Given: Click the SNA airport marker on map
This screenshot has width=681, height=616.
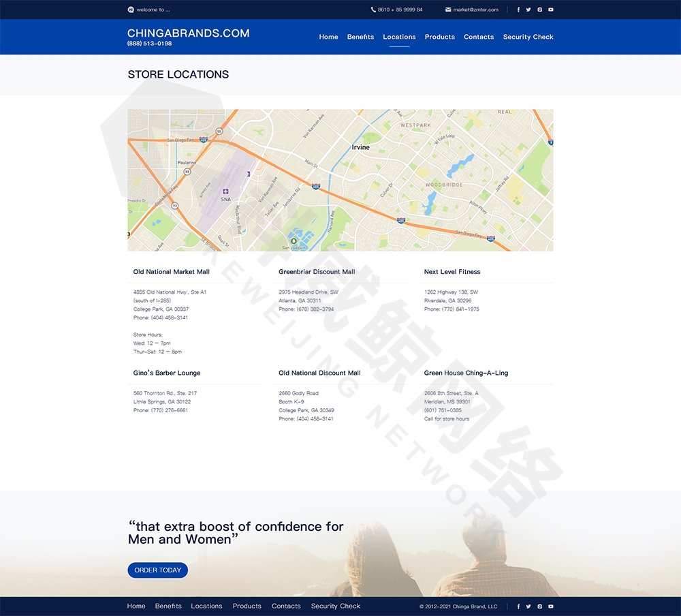Looking at the screenshot, I should [x=225, y=191].
